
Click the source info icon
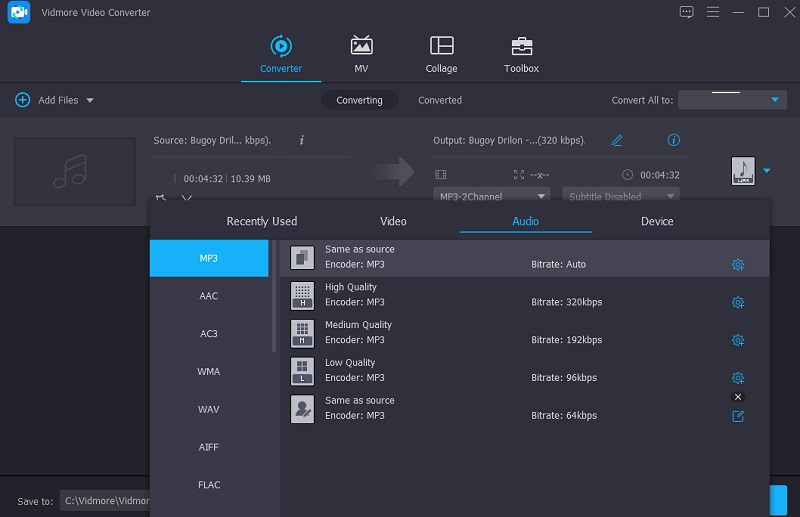[x=302, y=140]
